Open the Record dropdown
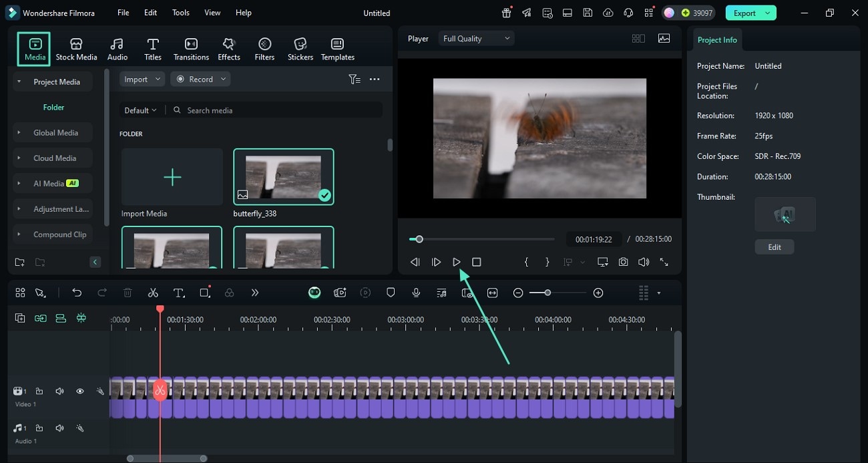868x463 pixels. click(x=200, y=79)
